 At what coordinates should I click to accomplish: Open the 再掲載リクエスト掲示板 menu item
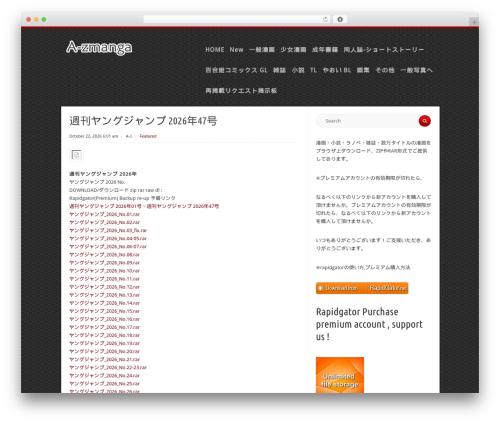[x=241, y=91]
